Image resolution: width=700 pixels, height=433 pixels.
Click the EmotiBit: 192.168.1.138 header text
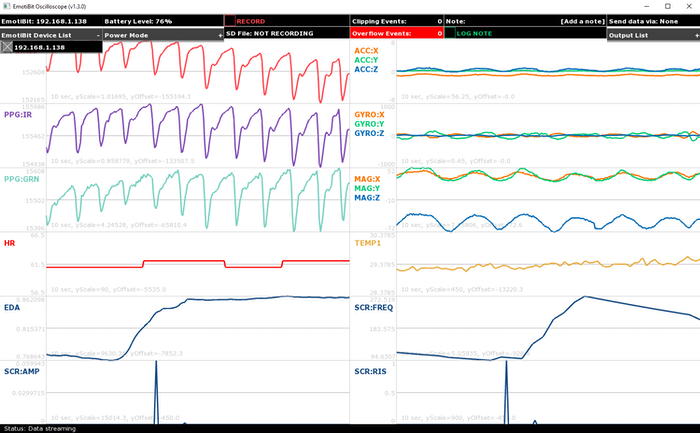tap(44, 21)
